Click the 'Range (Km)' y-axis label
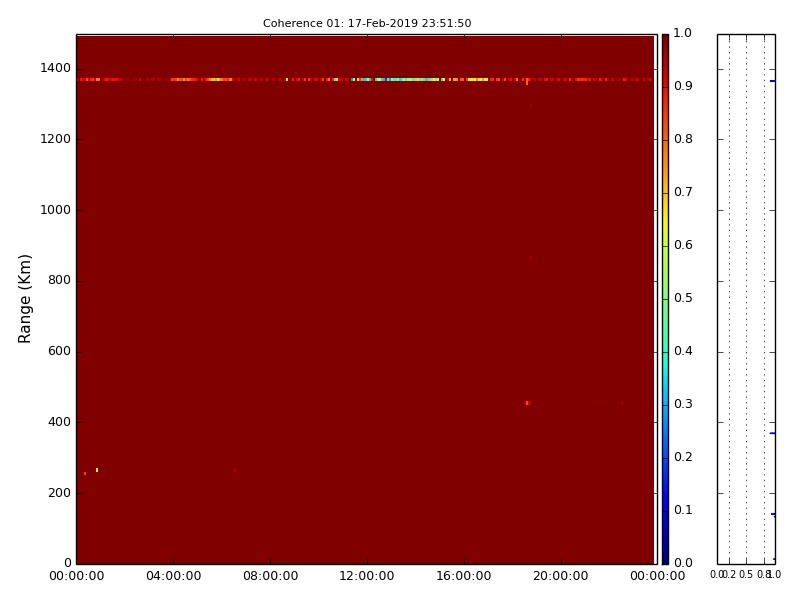The image size is (800, 600). (24, 299)
